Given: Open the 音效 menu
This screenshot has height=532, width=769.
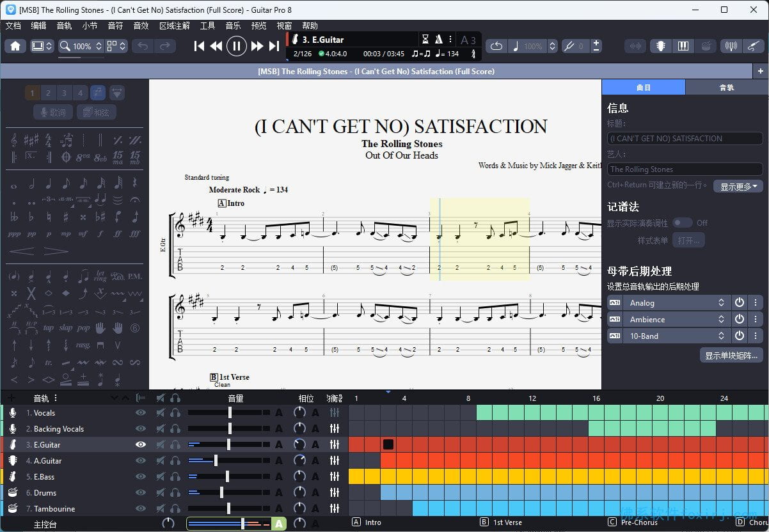Looking at the screenshot, I should coord(141,26).
